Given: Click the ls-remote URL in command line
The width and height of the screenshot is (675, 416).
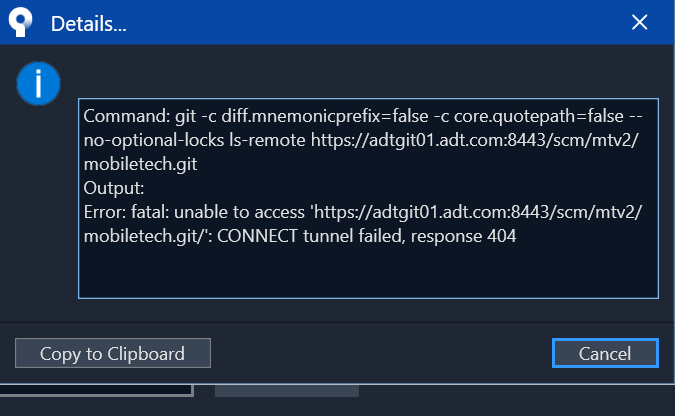Looking at the screenshot, I should (x=474, y=140).
